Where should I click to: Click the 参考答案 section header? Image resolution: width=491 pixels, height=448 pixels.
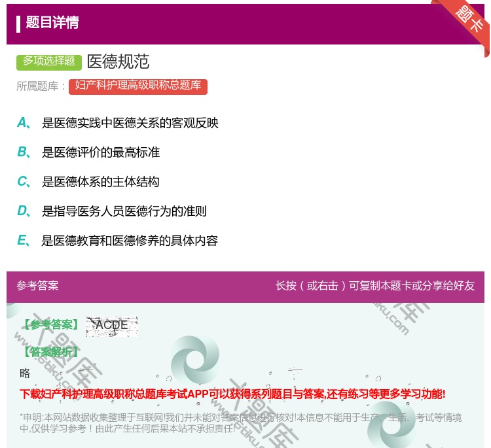pos(37,286)
